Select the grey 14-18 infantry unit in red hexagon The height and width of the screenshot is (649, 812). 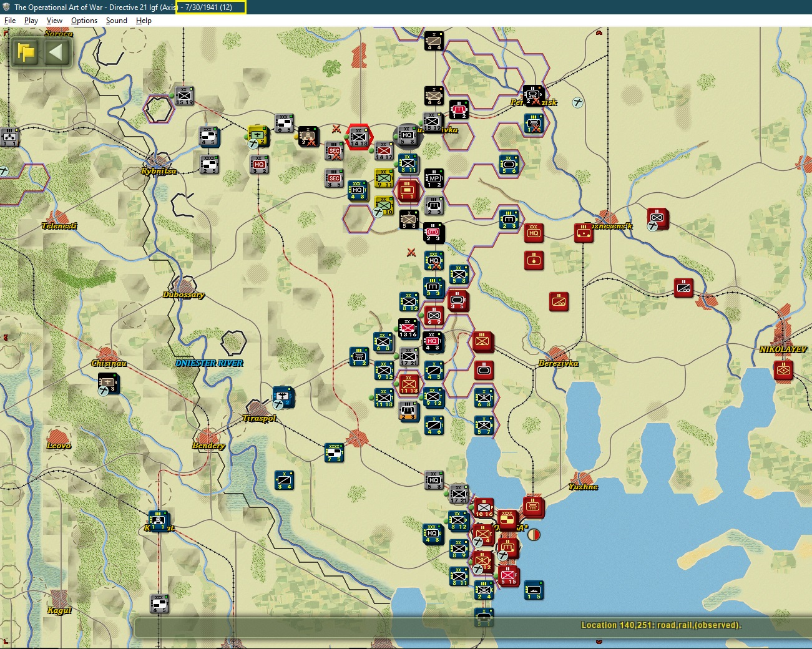coord(359,137)
